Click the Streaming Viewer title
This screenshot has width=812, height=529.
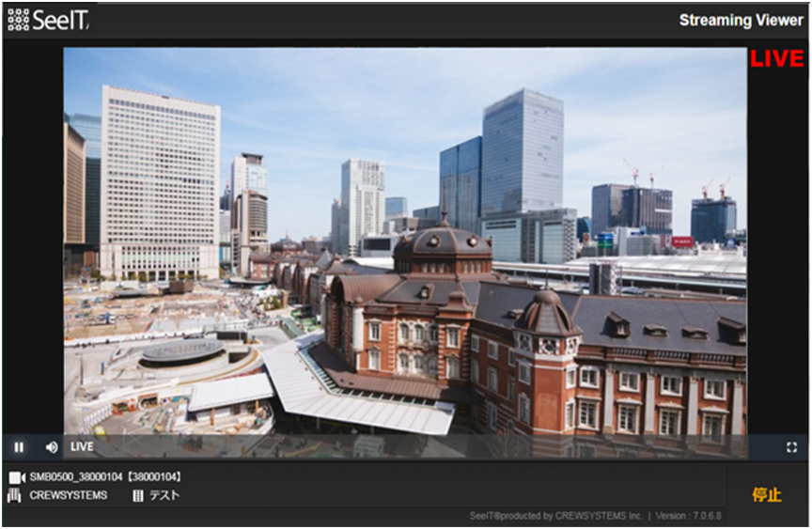(741, 20)
